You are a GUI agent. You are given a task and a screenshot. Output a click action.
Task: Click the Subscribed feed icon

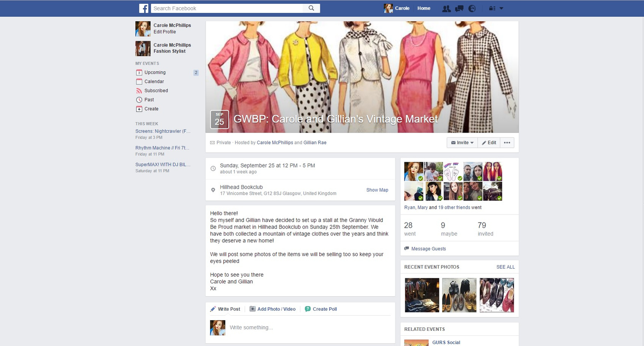[139, 91]
